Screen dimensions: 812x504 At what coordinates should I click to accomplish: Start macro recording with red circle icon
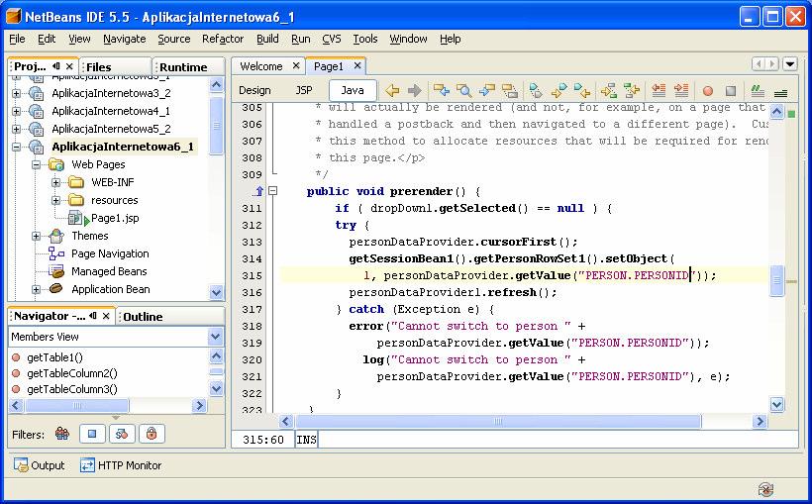[708, 91]
